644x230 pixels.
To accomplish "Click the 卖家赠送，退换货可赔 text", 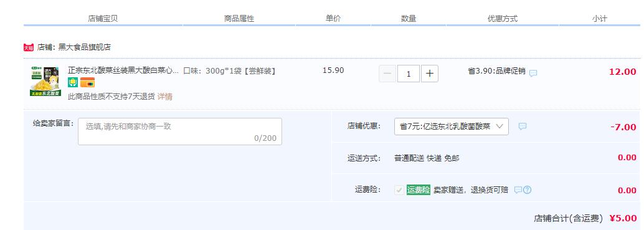I will 471,189.
